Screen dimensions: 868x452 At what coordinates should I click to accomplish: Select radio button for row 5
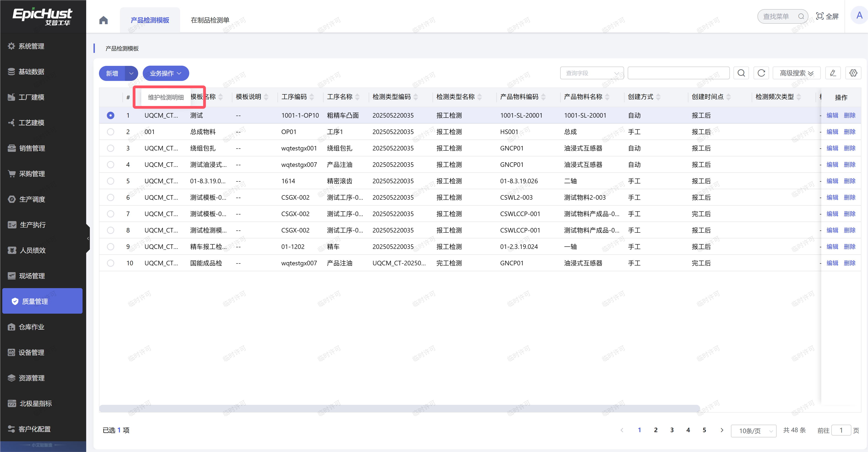[x=111, y=181]
